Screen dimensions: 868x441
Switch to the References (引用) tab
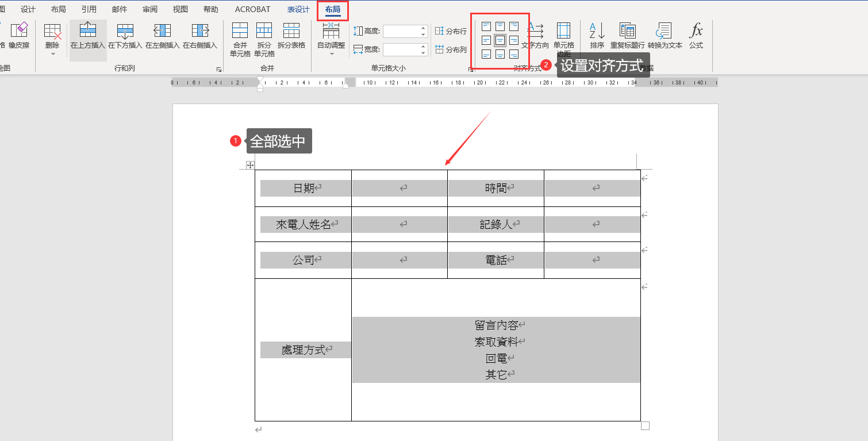(89, 9)
